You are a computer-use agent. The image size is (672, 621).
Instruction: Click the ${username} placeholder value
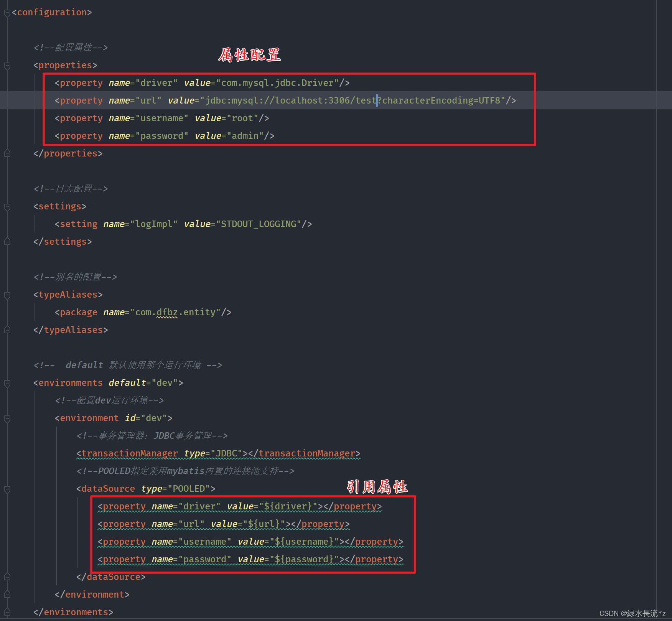pos(304,542)
